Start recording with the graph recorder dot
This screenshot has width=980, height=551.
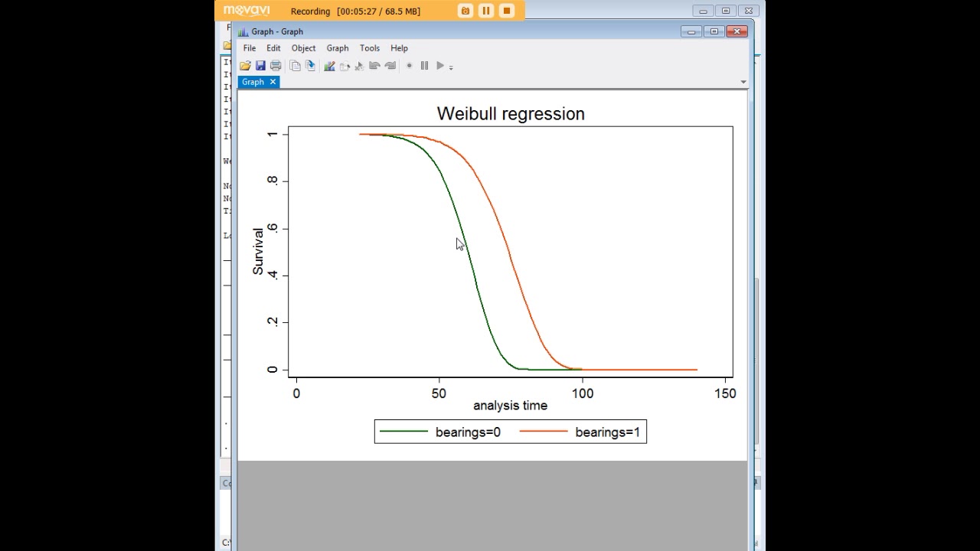click(409, 66)
